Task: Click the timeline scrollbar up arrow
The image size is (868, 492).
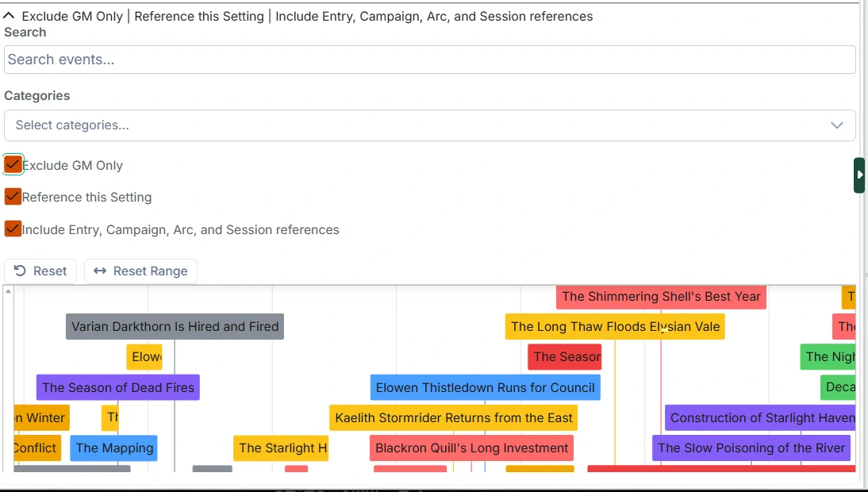Action: tap(8, 291)
